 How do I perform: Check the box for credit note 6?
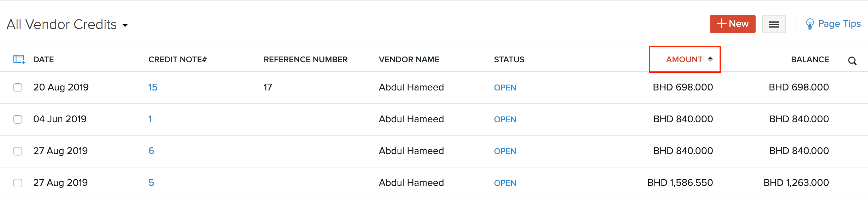point(18,151)
